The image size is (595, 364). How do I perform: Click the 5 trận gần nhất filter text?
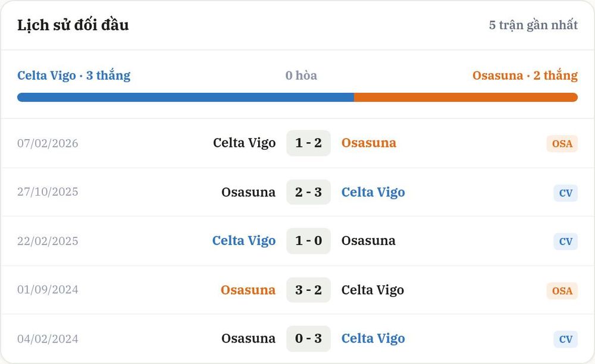tap(533, 25)
